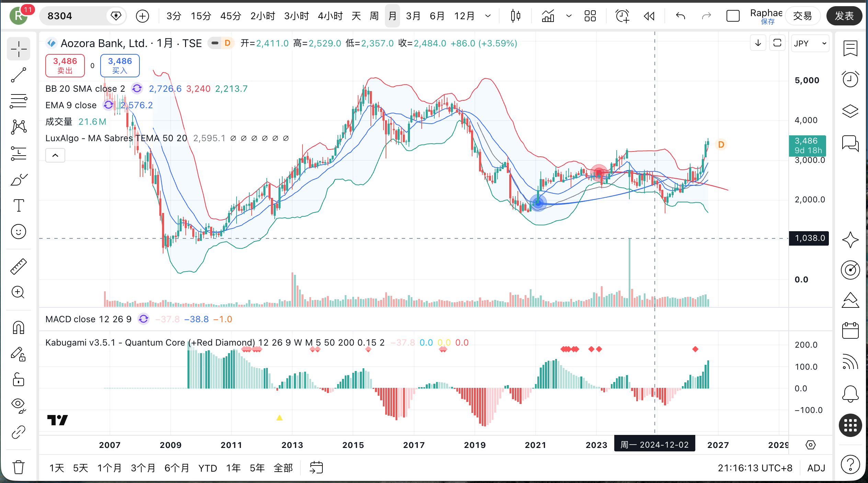Viewport: 868px width, 483px height.
Task: Open the emoji icons tool
Action: (x=19, y=232)
